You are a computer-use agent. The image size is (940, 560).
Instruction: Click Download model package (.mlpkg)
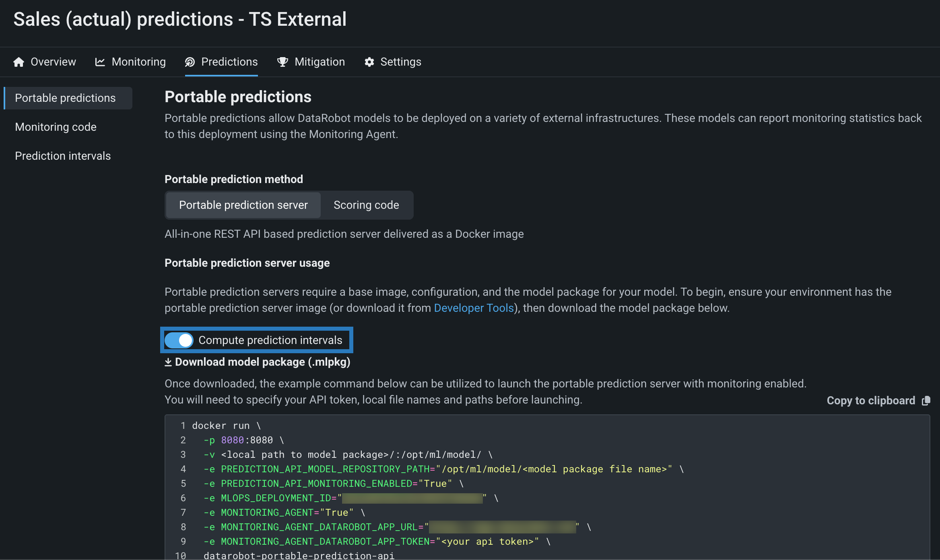tap(262, 362)
